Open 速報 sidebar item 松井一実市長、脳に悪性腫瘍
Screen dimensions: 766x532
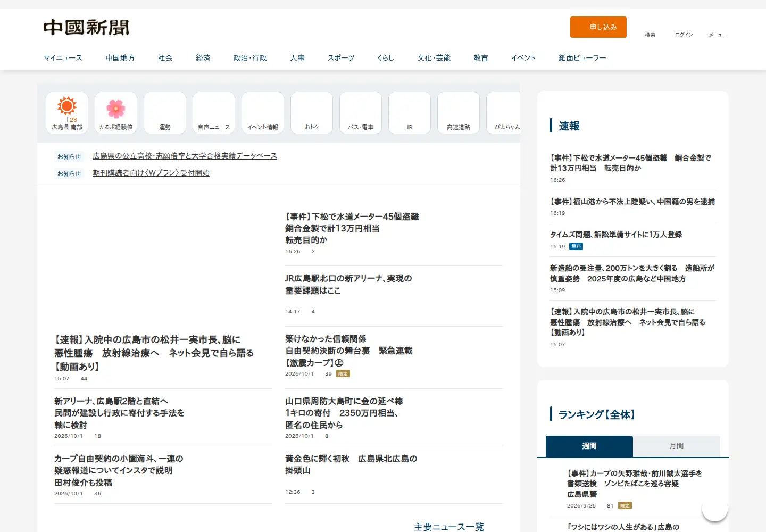628,322
